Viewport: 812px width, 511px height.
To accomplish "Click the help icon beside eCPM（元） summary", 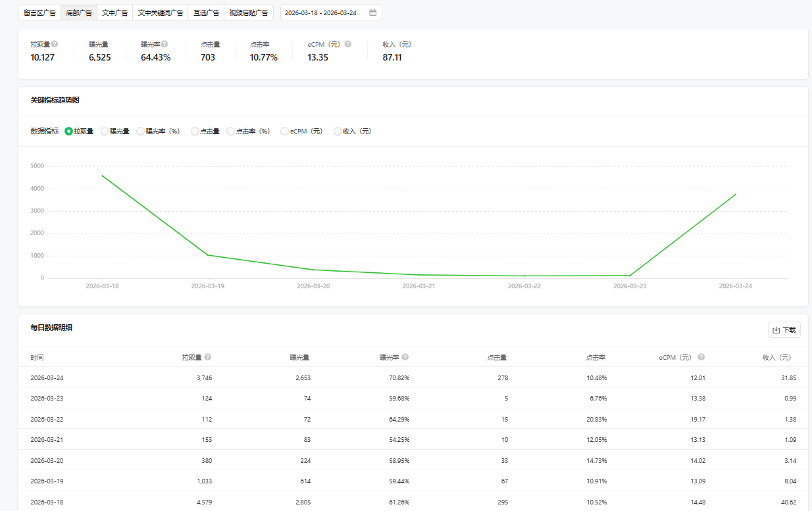I will (348, 44).
